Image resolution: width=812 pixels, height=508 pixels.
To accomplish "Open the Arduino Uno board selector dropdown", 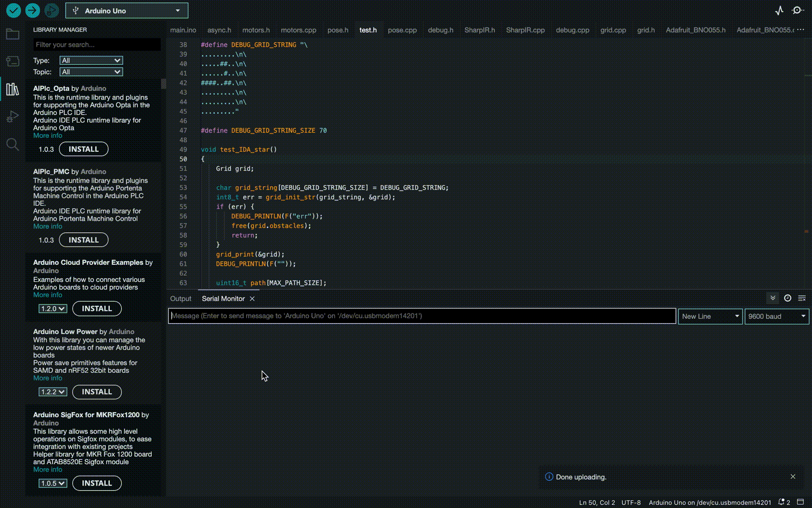I will (x=127, y=11).
